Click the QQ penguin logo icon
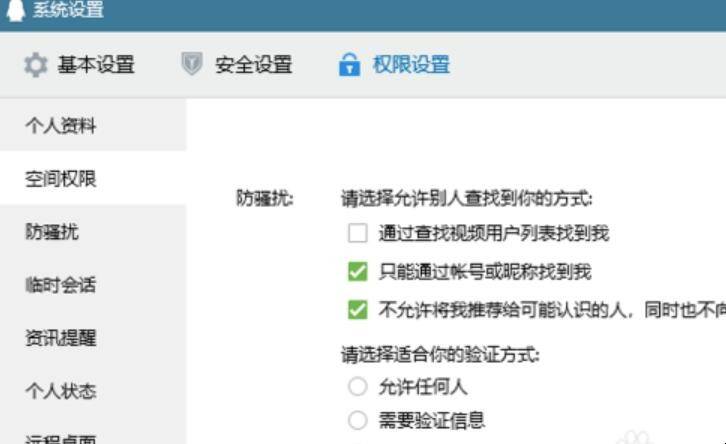The height and width of the screenshot is (444, 726). 16,9
